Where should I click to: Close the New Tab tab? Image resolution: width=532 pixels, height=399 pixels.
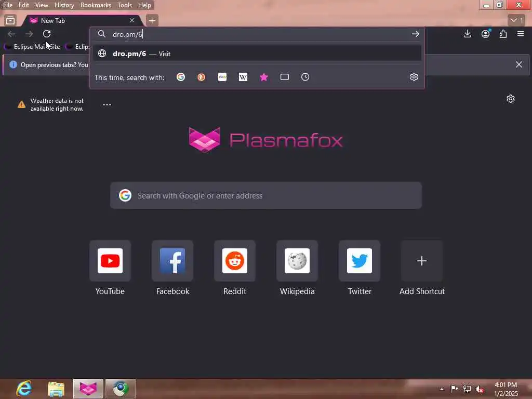click(132, 20)
